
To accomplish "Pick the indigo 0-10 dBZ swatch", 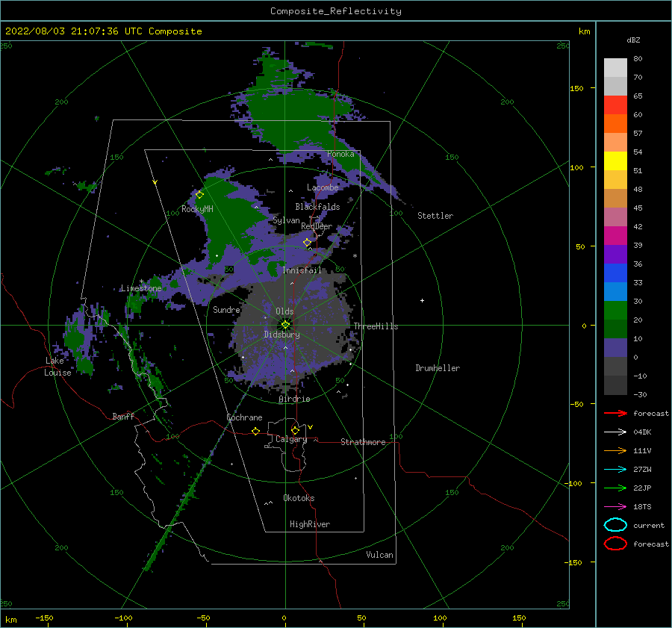I will (615, 348).
